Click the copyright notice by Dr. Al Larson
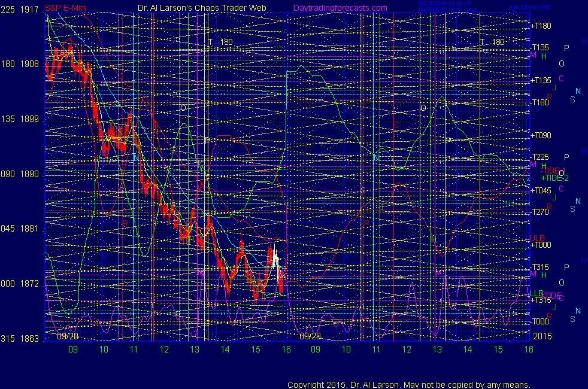Screen dimensions: 588x389 (x=409, y=385)
